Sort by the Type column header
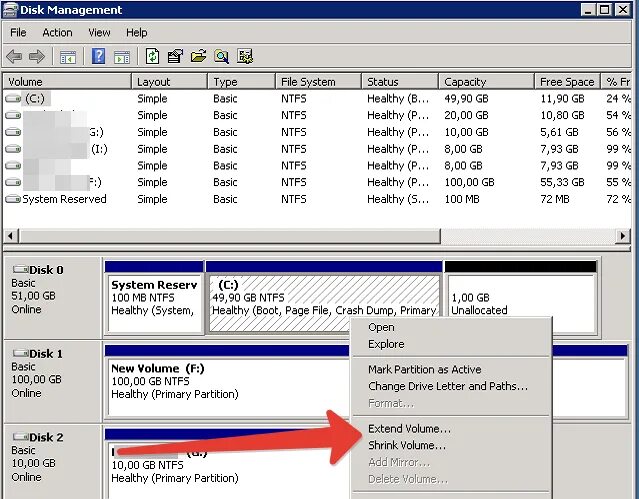The height and width of the screenshot is (499, 639). (241, 82)
